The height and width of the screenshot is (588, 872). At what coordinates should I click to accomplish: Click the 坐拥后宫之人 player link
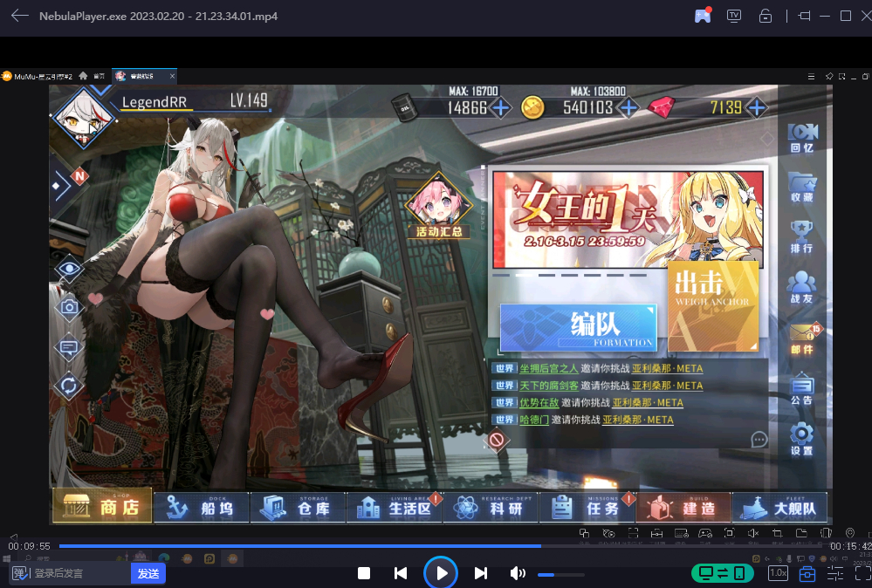click(x=549, y=368)
